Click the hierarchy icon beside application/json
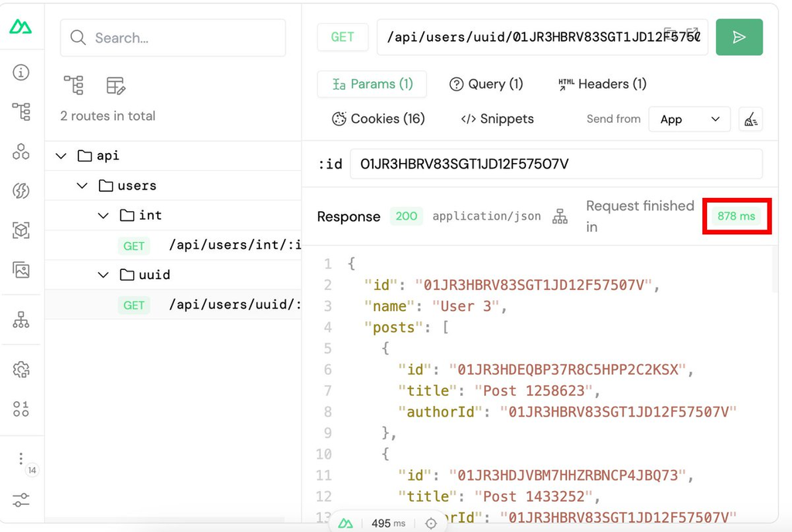This screenshot has width=792, height=532. [560, 216]
